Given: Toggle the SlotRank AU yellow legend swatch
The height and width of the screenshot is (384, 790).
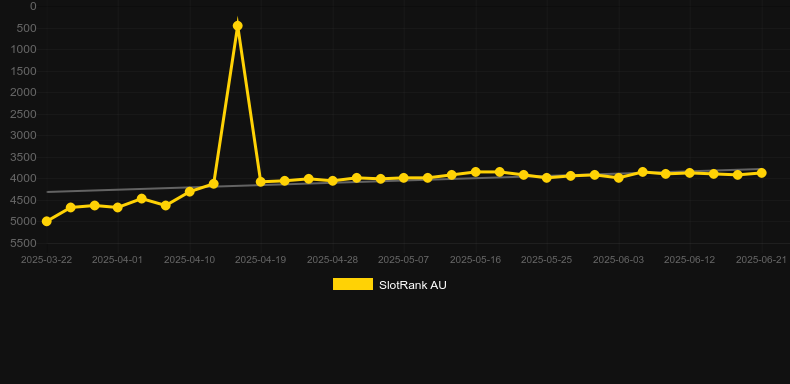Looking at the screenshot, I should (x=353, y=284).
